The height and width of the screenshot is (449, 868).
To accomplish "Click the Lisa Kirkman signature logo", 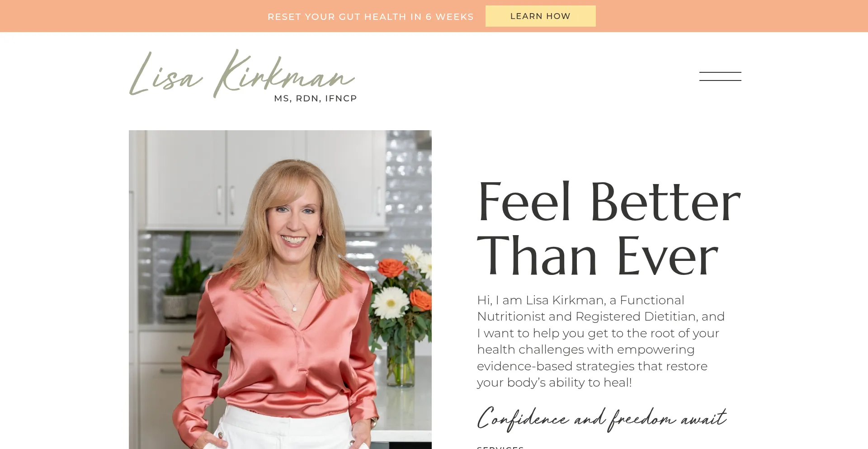I will [243, 76].
